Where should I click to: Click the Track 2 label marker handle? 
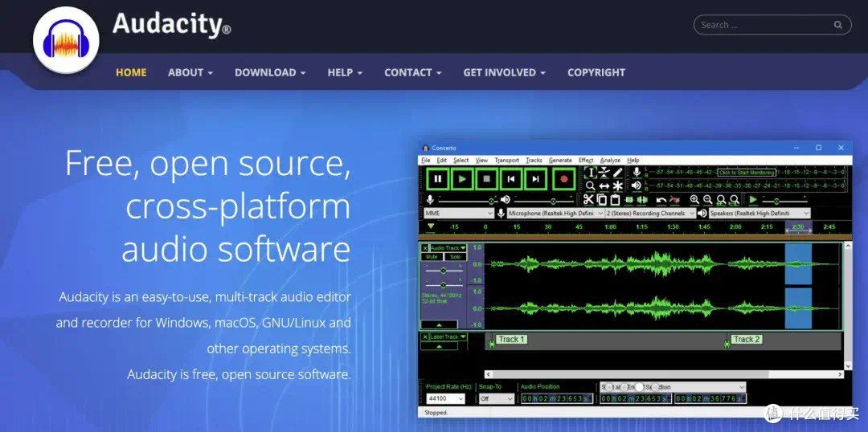727,344
